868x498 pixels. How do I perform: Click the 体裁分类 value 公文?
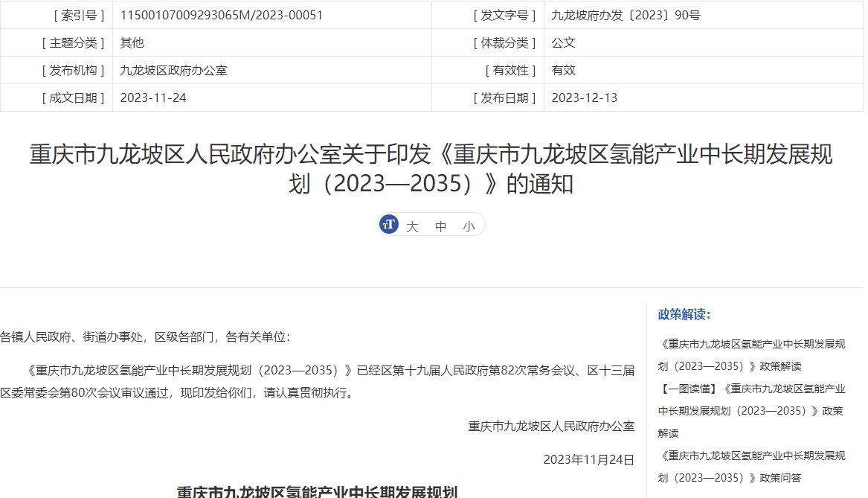559,42
